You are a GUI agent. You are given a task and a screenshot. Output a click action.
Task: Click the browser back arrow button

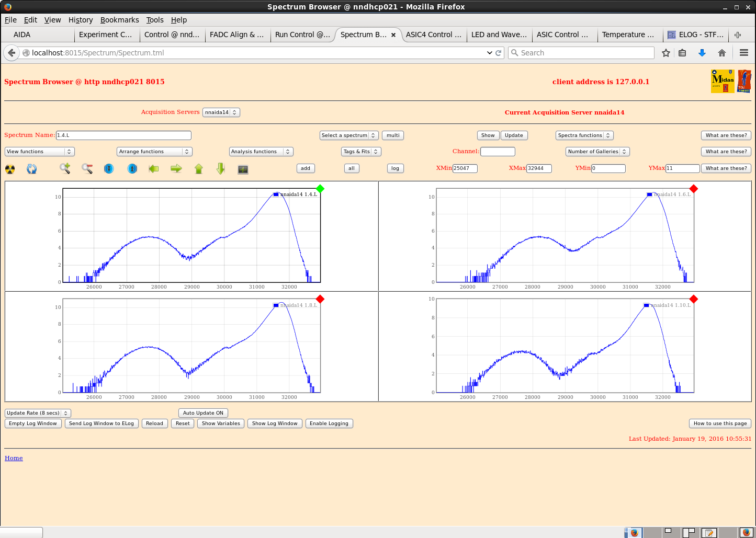12,53
